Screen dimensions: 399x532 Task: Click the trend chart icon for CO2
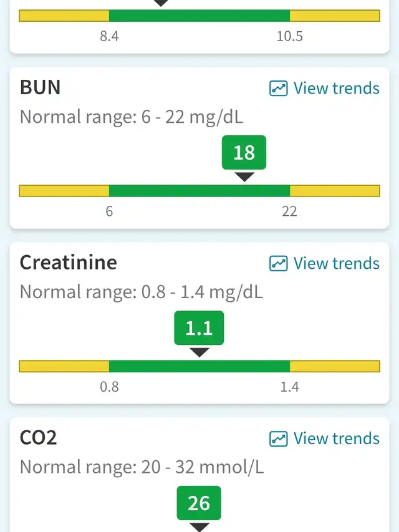[x=278, y=439]
